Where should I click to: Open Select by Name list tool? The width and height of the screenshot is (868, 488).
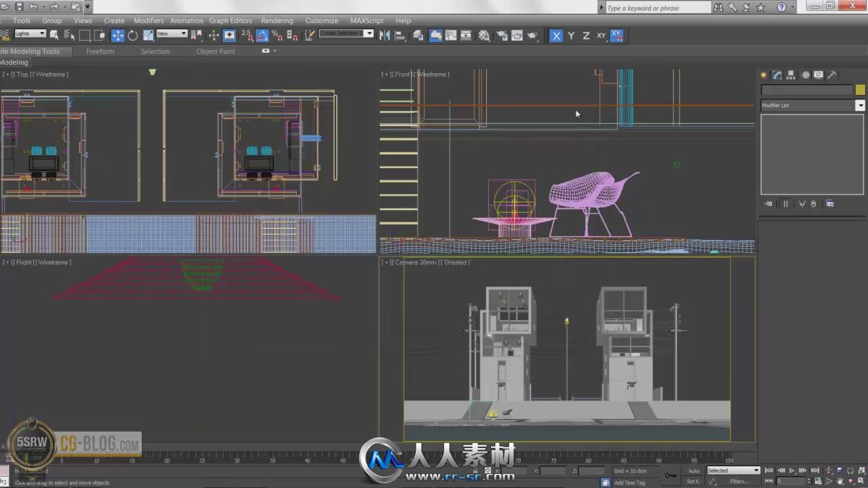69,35
